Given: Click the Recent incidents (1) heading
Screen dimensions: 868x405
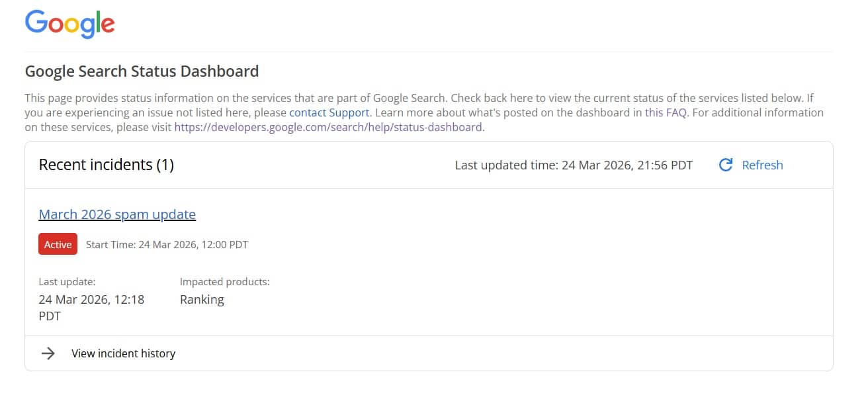Looking at the screenshot, I should 106,165.
